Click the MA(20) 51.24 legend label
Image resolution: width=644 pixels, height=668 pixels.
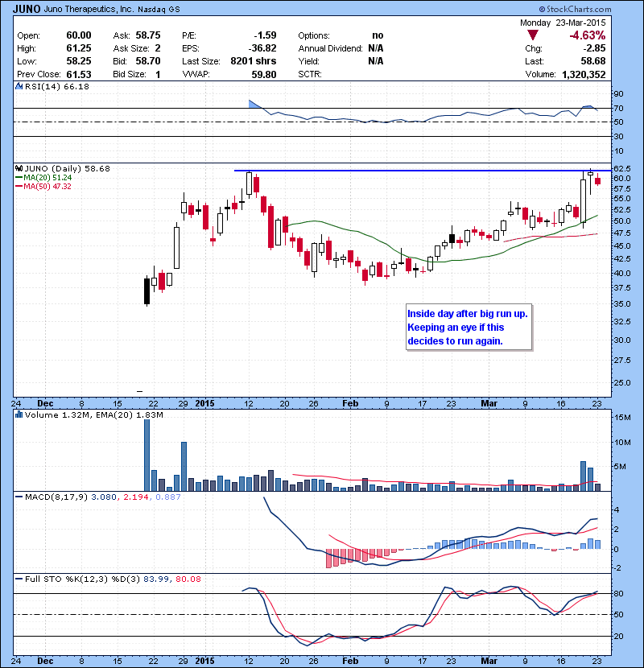pos(47,178)
